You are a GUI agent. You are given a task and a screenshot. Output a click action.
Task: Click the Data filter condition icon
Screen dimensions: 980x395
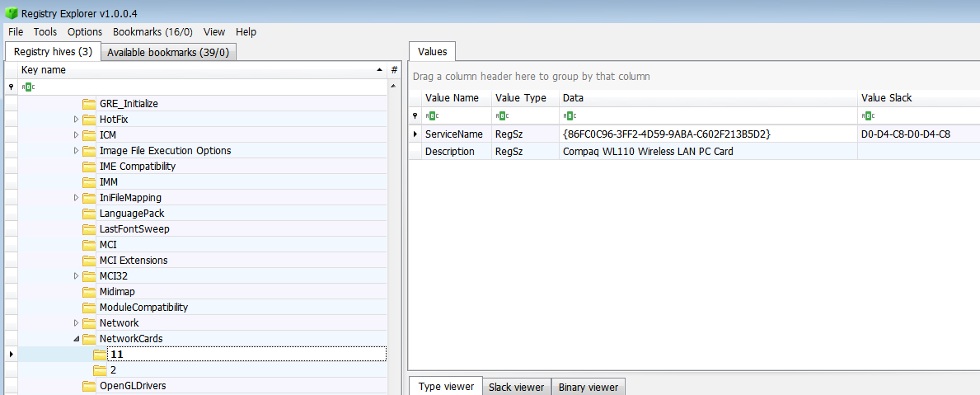[570, 115]
